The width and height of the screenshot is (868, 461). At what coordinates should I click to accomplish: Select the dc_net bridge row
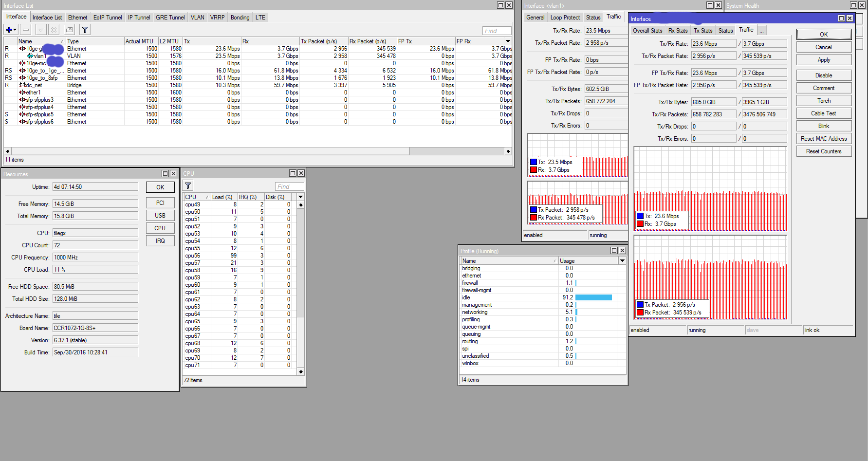(34, 85)
